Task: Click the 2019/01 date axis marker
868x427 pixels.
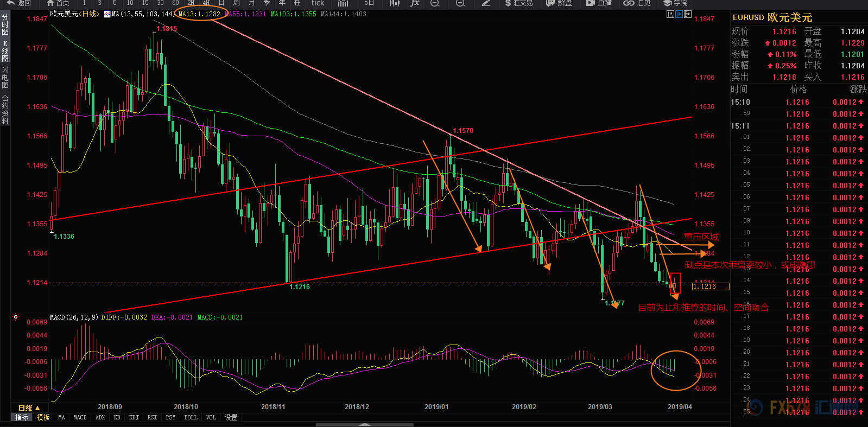Action: pyautogui.click(x=436, y=407)
